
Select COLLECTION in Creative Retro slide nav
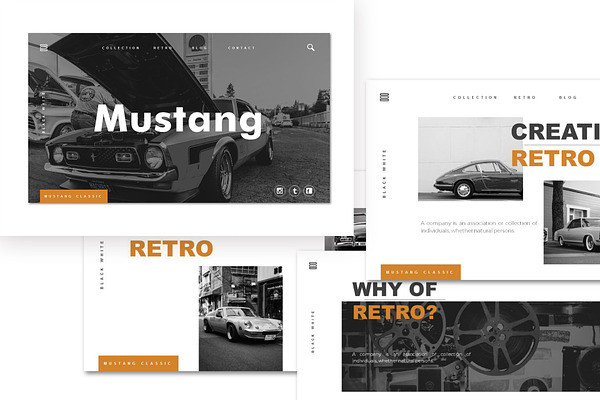(x=475, y=98)
